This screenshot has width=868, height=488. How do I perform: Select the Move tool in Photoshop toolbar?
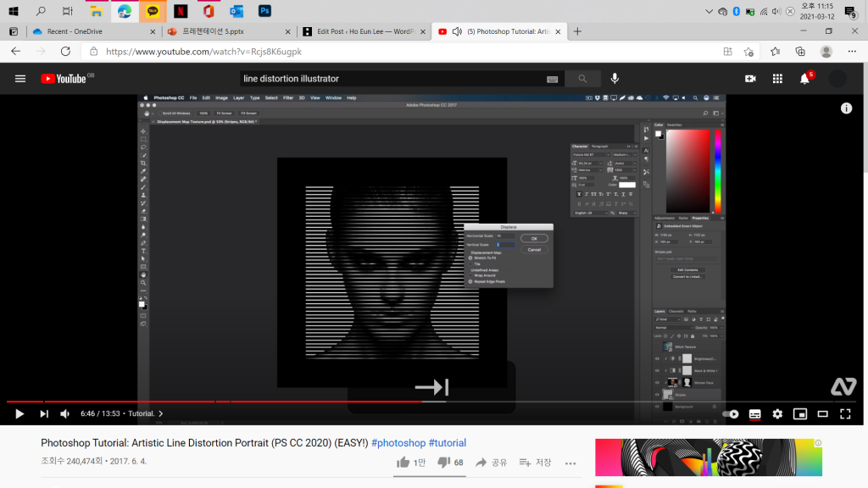(143, 131)
